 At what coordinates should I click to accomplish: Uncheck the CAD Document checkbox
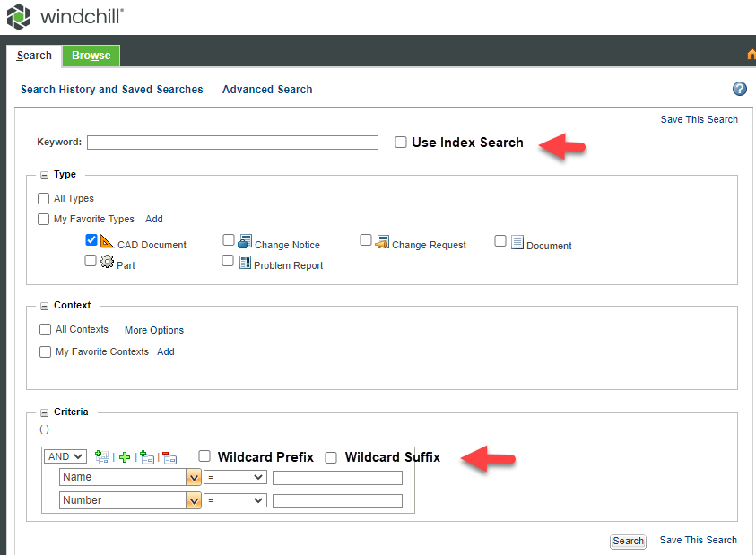pyautogui.click(x=91, y=240)
